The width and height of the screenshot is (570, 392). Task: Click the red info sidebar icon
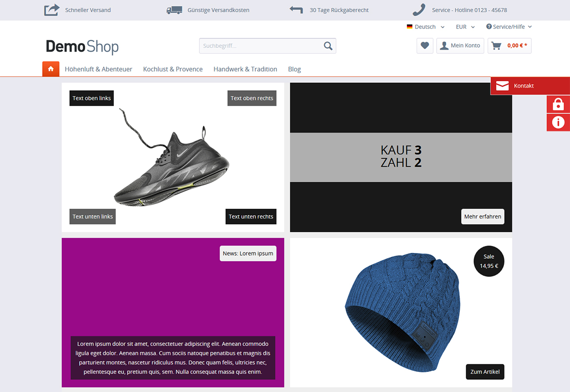558,122
